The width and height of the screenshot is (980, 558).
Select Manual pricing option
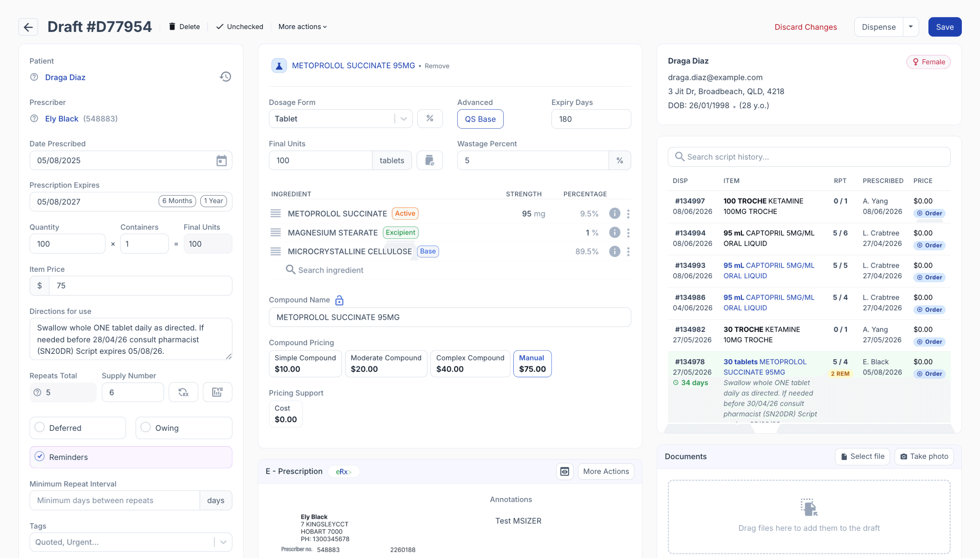point(532,363)
